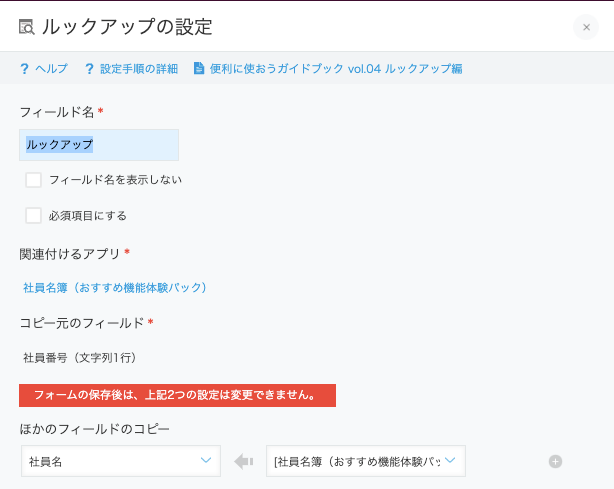Add another field copy row with plus icon
The height and width of the screenshot is (489, 614).
(555, 462)
